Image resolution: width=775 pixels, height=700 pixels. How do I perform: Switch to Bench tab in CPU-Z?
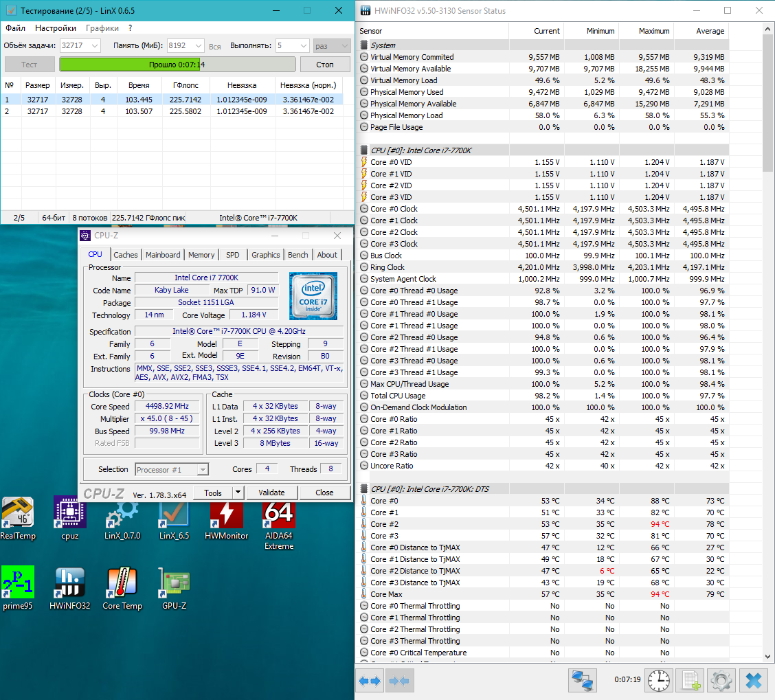[297, 255]
